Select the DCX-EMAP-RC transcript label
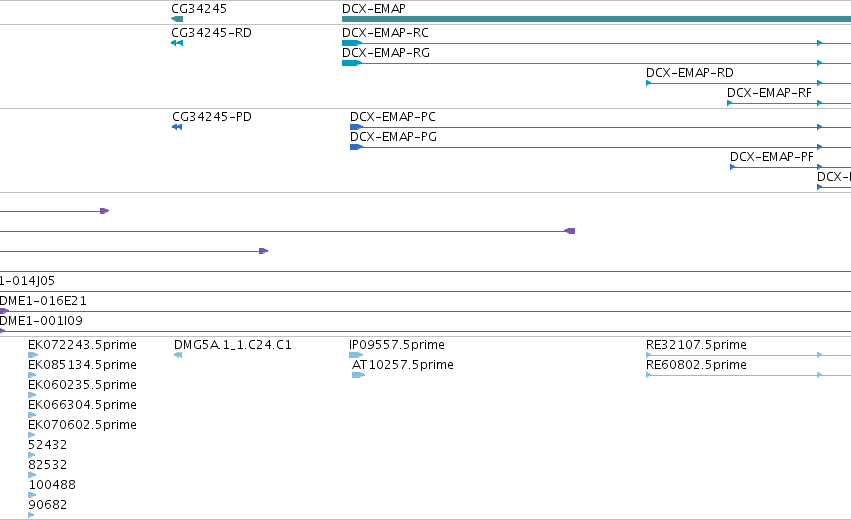 [x=385, y=33]
